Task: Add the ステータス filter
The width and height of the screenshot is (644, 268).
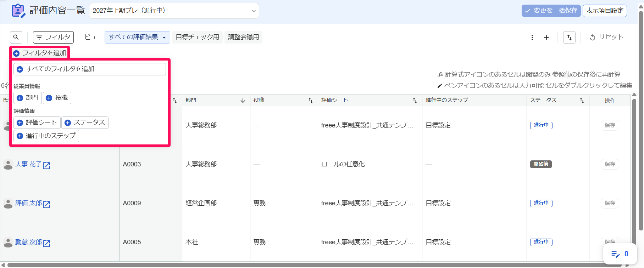Action: pos(85,122)
